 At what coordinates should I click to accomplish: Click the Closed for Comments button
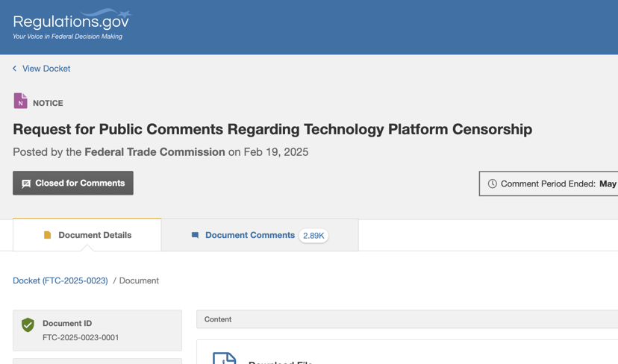(73, 183)
